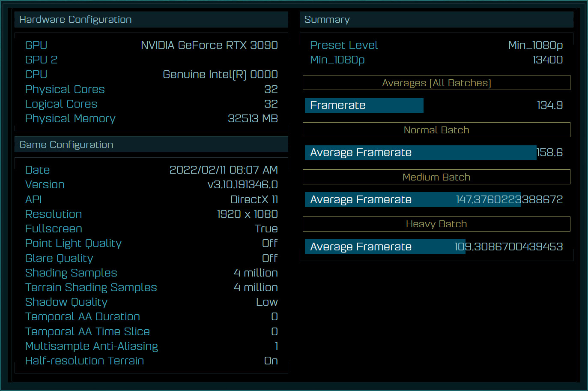Click the Physical Cores label

coord(65,89)
